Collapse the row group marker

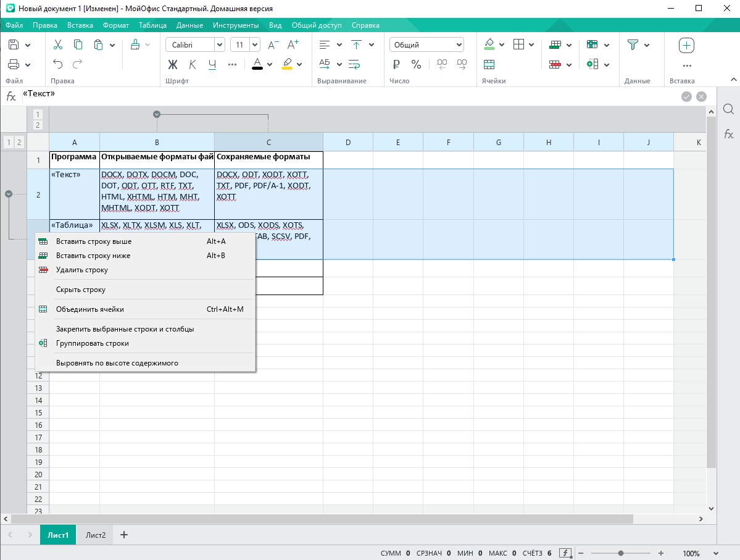(x=9, y=194)
